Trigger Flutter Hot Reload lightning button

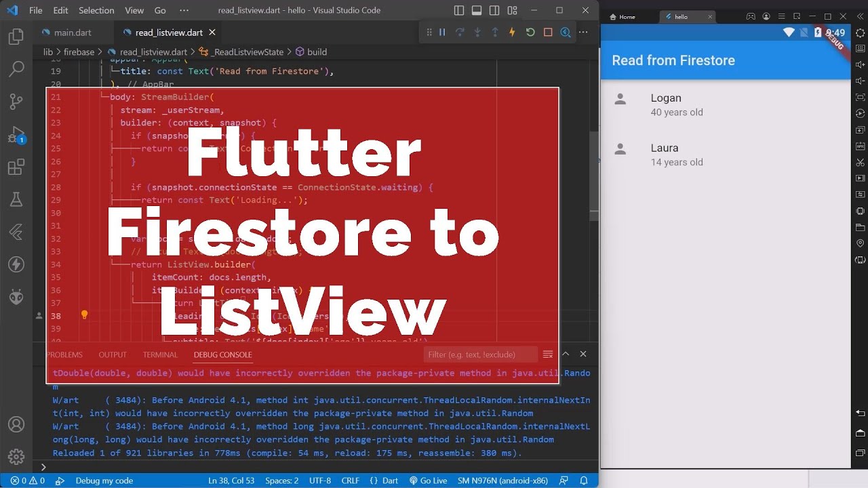tap(513, 32)
